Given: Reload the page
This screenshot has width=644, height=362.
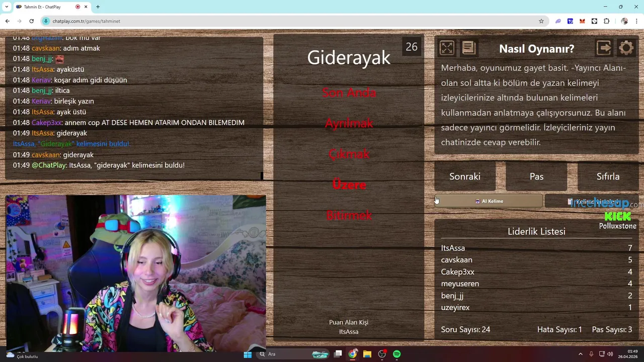Looking at the screenshot, I should point(31,21).
